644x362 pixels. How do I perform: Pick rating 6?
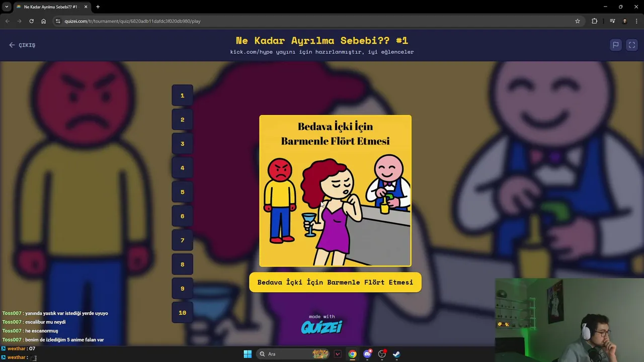coord(182,216)
